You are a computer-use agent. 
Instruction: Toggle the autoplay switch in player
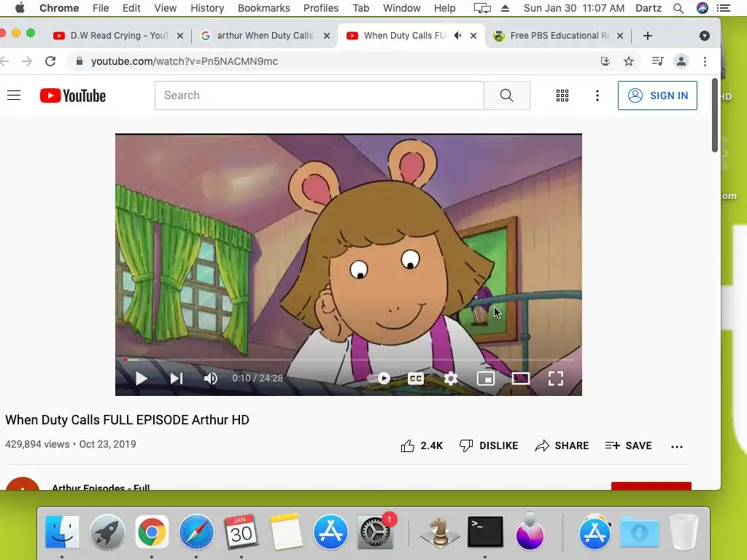pyautogui.click(x=379, y=378)
